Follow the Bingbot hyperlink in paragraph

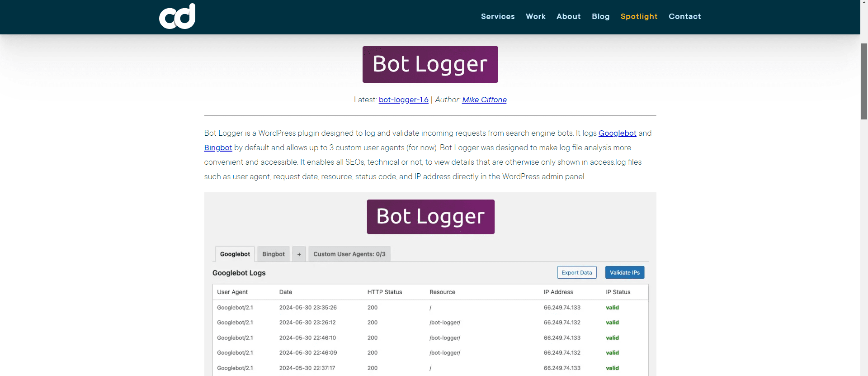(x=218, y=148)
